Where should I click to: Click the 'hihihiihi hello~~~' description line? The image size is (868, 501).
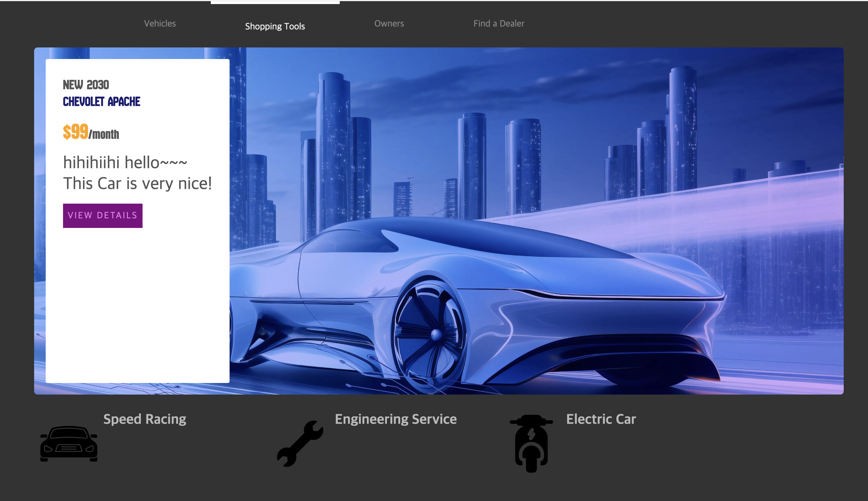[125, 162]
